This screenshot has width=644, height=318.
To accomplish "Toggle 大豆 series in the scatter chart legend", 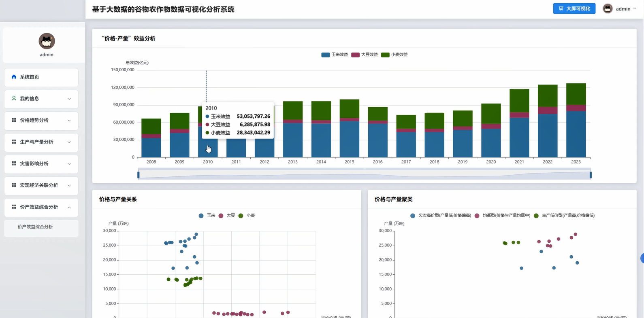I will tap(226, 216).
